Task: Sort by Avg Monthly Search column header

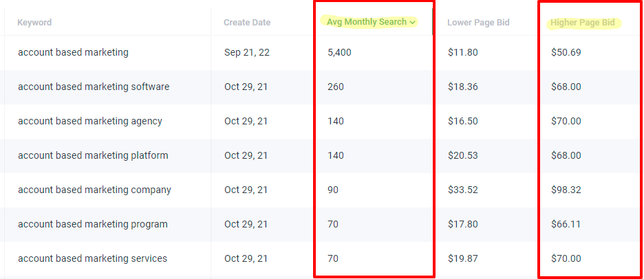Action: [367, 22]
